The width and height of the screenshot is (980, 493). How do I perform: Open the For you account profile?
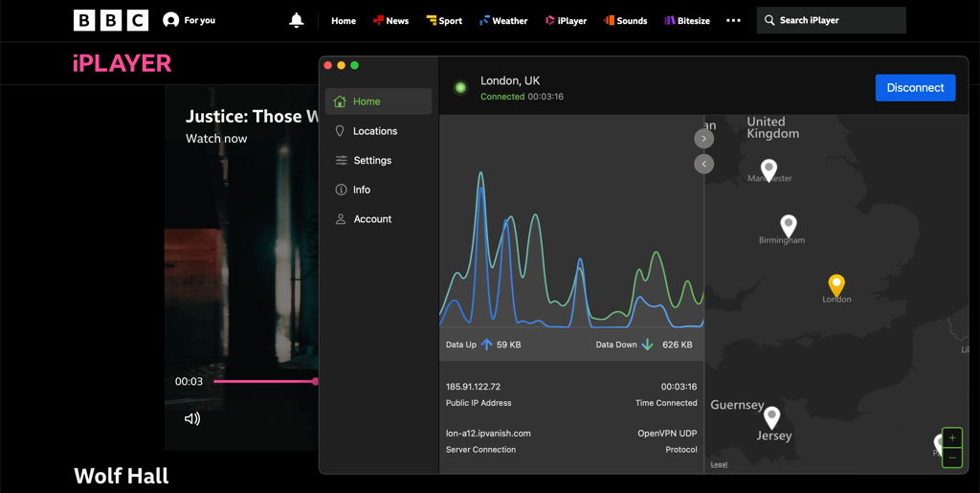189,21
